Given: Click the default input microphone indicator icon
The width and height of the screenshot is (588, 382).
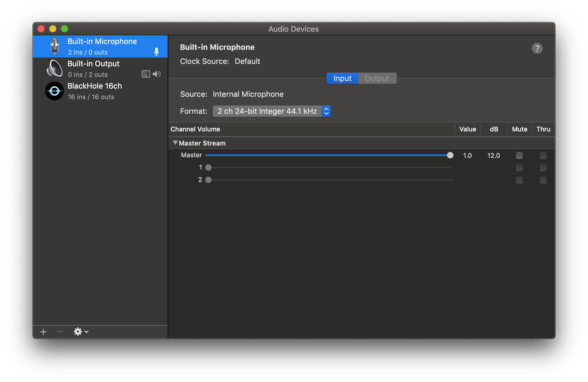Looking at the screenshot, I should point(157,52).
